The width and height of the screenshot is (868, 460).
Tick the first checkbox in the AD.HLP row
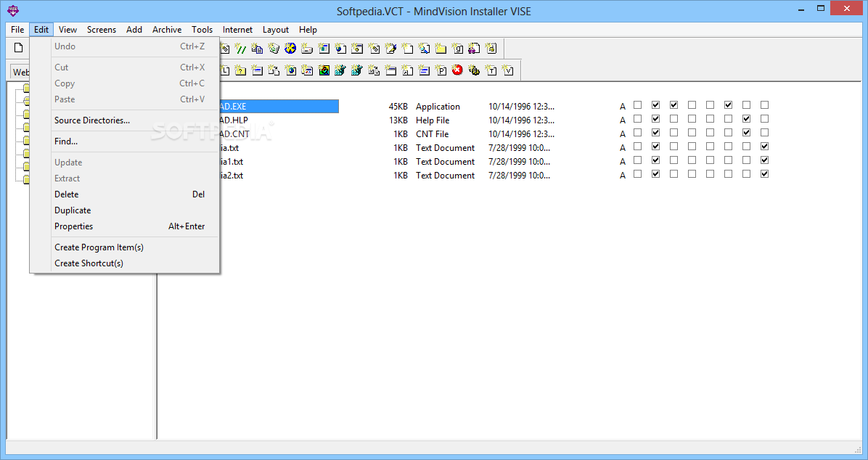638,118
